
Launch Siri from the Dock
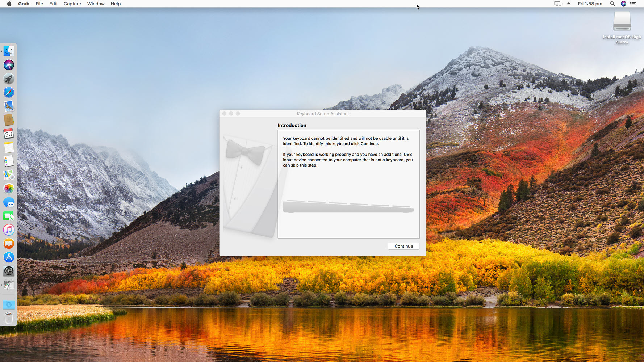(9, 65)
